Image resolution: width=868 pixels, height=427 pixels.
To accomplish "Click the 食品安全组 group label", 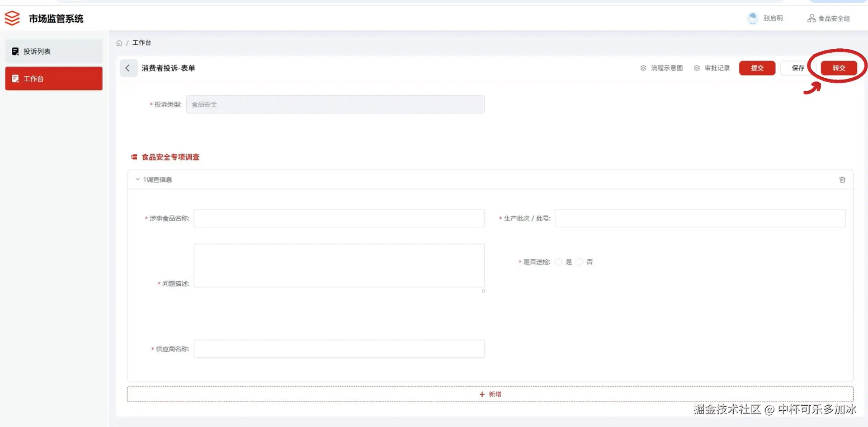I will click(x=834, y=19).
